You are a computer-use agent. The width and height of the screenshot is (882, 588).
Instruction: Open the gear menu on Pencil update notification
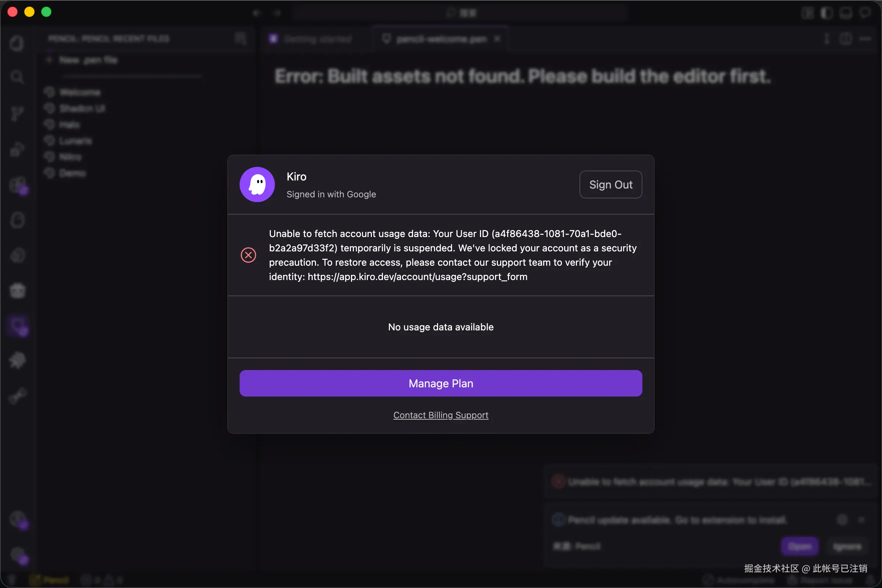click(x=842, y=520)
